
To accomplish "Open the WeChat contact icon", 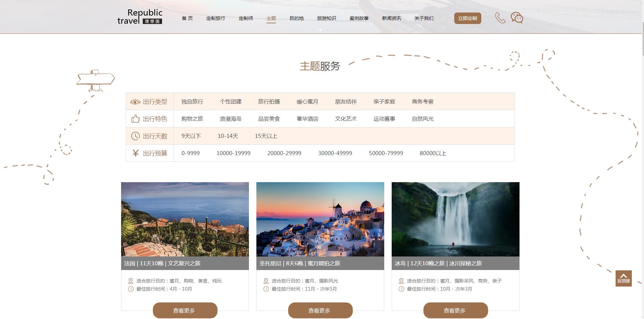I will tap(516, 18).
